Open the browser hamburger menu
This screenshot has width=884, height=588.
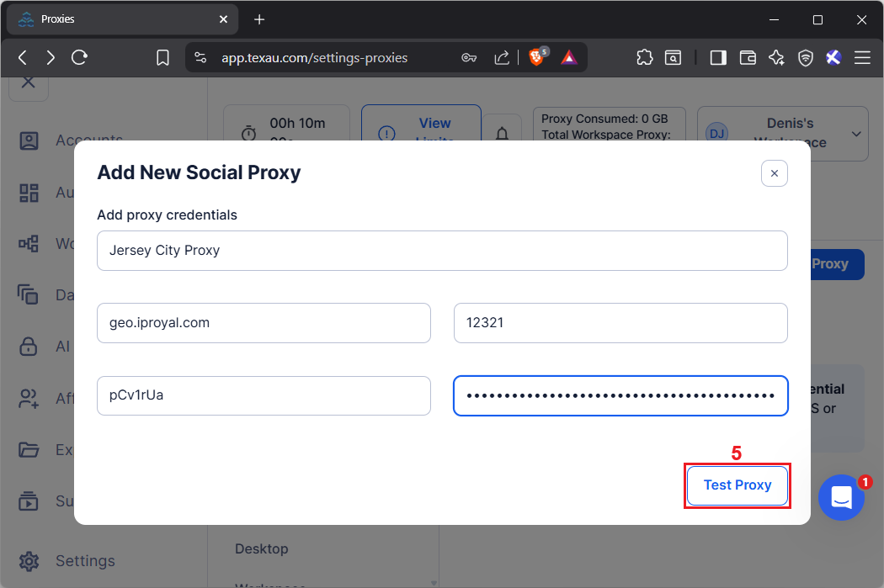862,57
